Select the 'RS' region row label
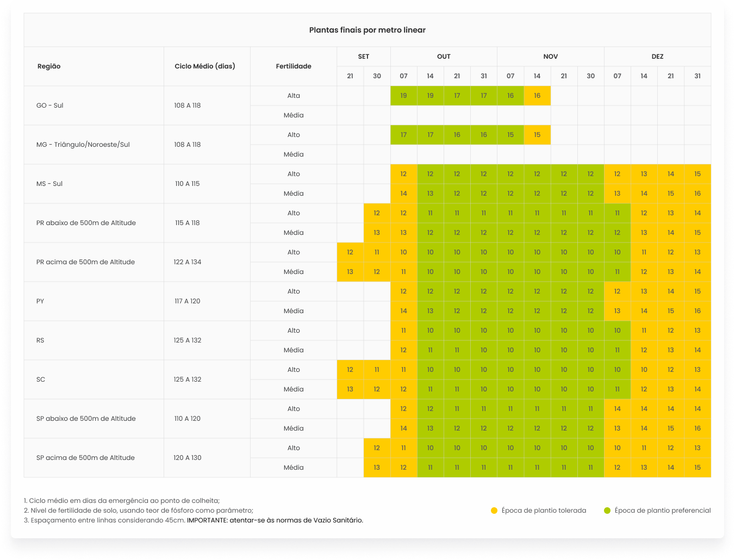This screenshot has width=735, height=560. pos(40,340)
